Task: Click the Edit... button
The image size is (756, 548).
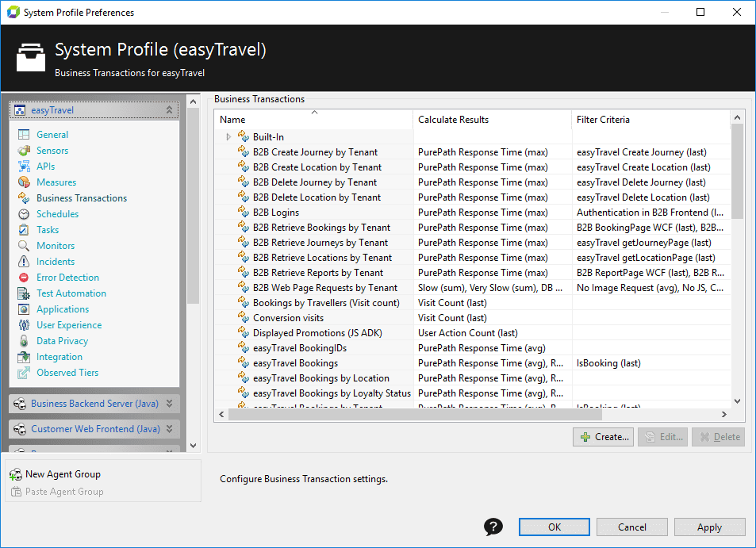Action: [x=663, y=437]
